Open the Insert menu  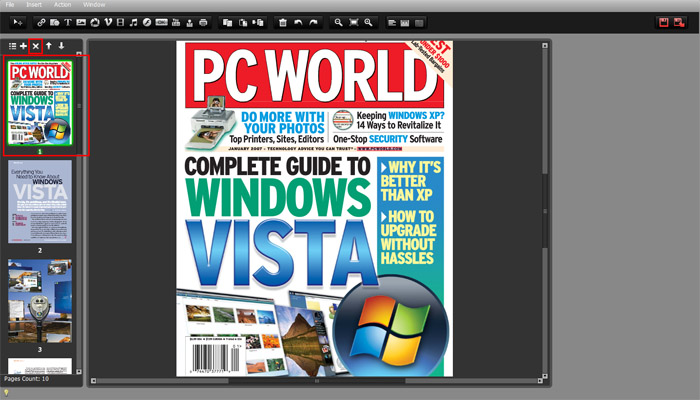[x=34, y=4]
